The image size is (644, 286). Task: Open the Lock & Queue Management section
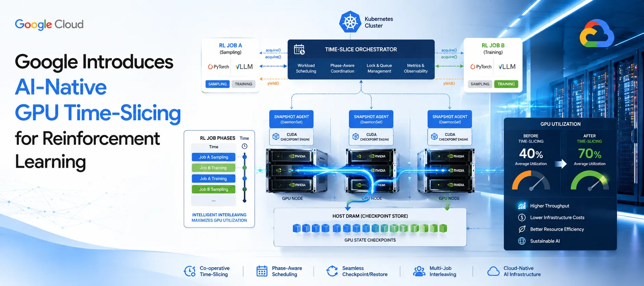pyautogui.click(x=379, y=68)
